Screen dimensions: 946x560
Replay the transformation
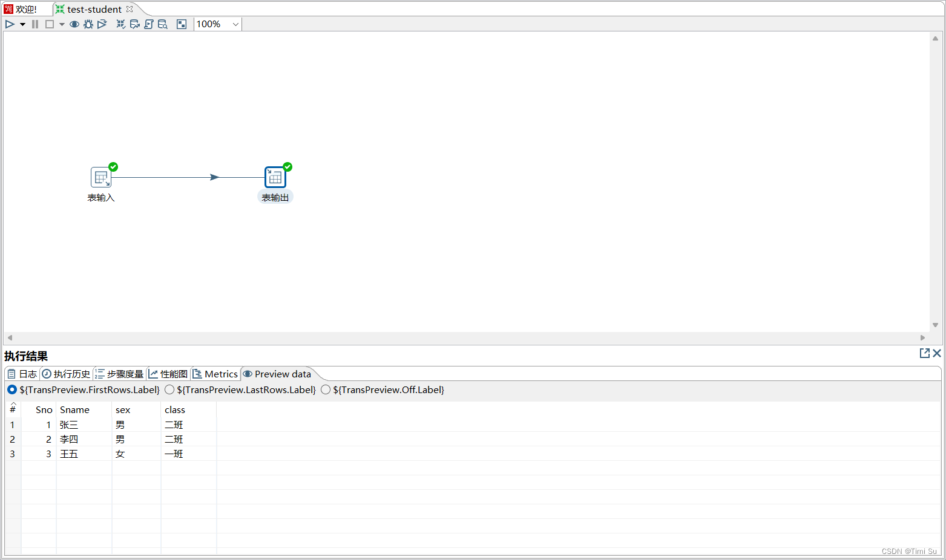click(x=102, y=24)
